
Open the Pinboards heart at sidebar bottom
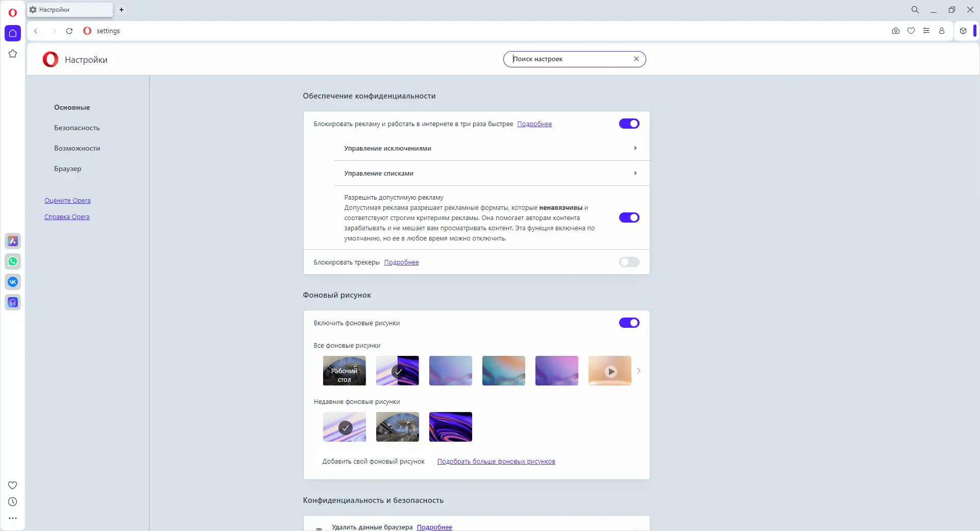13,485
